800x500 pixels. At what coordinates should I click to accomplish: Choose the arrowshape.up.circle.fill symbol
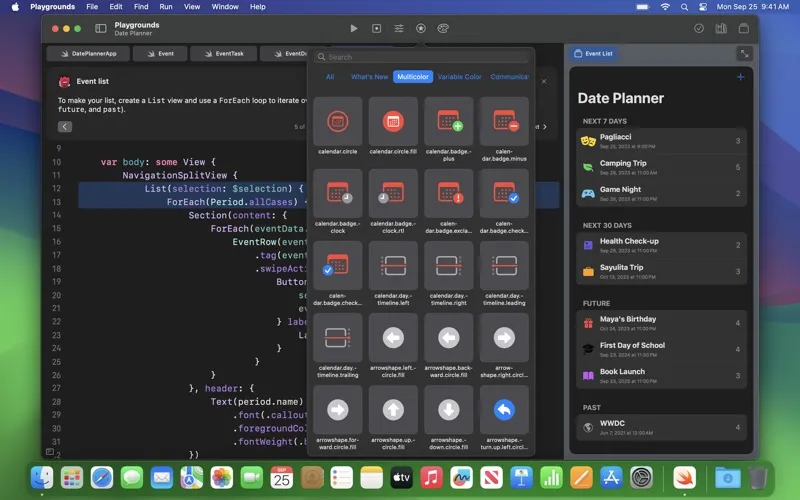point(393,409)
